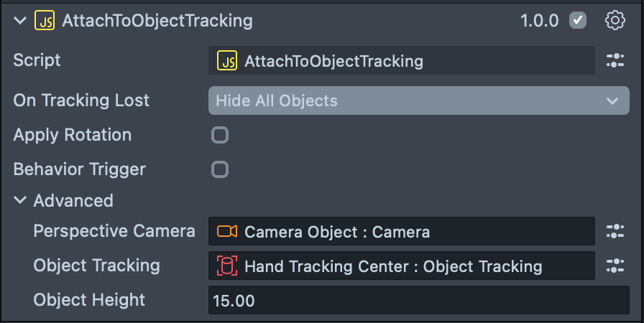Viewport: 644px width, 323px height.
Task: Click the orange camera icon in Perspective Camera
Action: coord(227,231)
